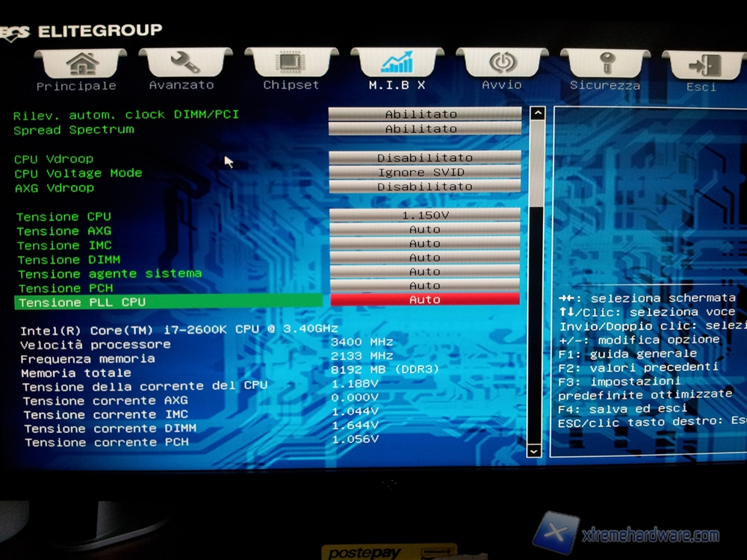Click the Tensione agente sistema label
747x560 pixels.
pyautogui.click(x=110, y=274)
